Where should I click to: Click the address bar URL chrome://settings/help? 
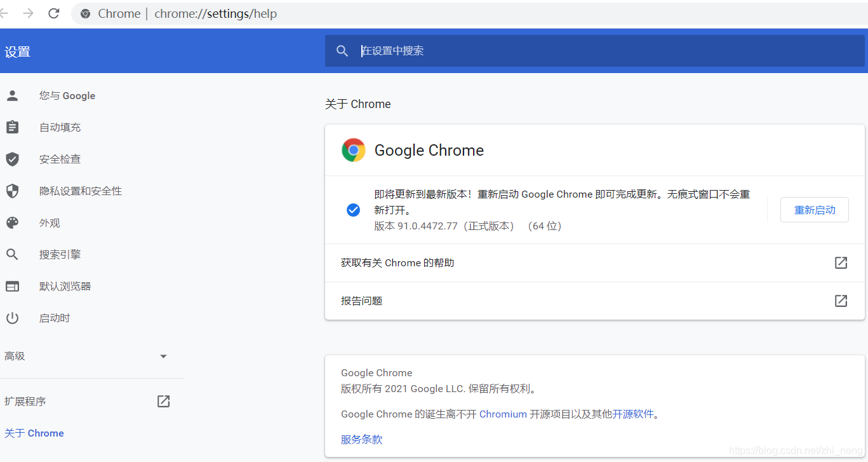[215, 14]
